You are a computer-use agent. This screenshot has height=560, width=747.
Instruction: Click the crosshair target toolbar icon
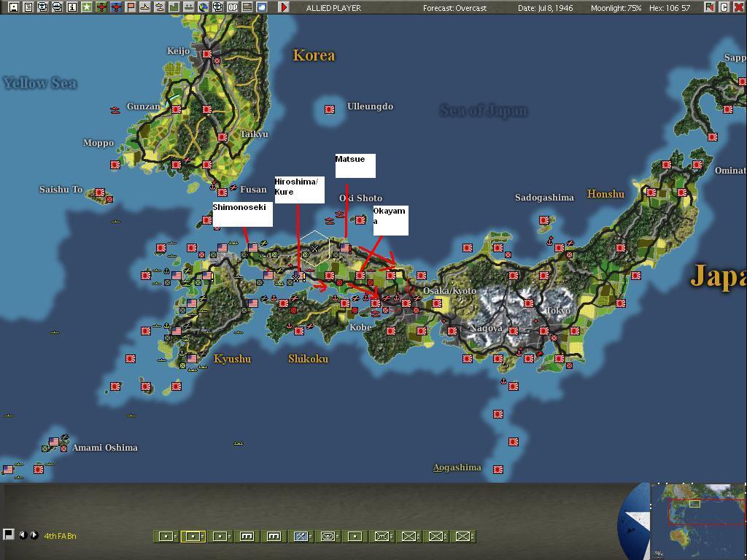tap(217, 7)
